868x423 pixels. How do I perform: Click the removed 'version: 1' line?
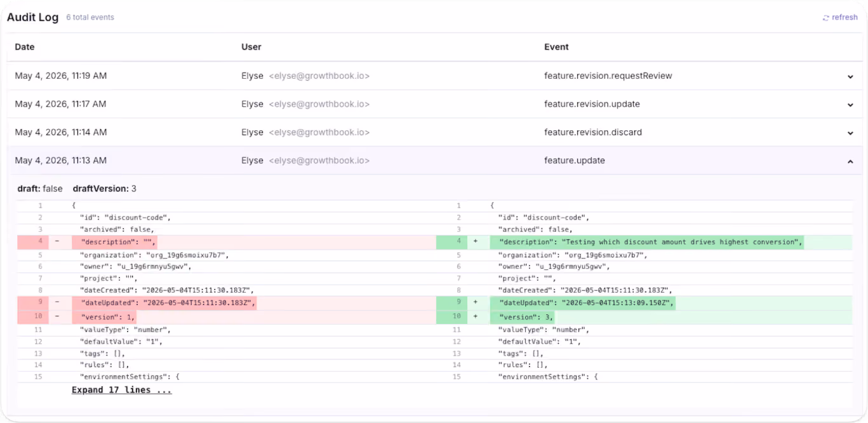(108, 317)
